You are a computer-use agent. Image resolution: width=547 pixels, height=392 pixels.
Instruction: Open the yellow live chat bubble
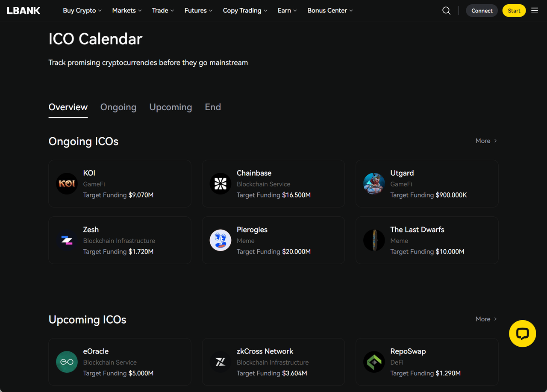point(522,333)
